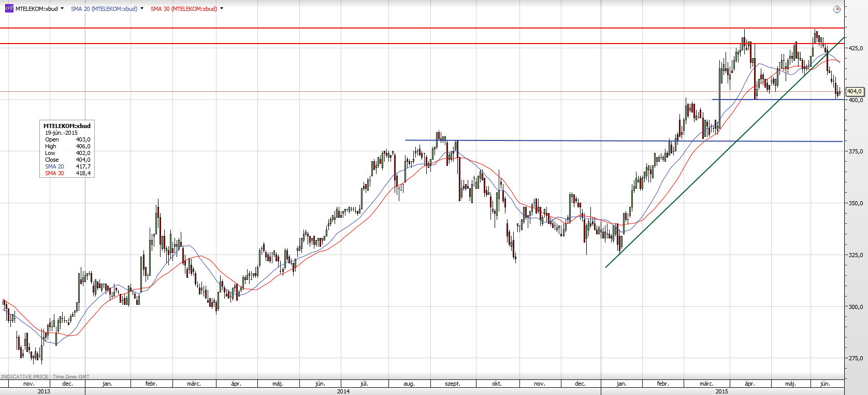Click the SMA 30 418,4 row in info box
This screenshot has height=395, width=868.
click(67, 173)
